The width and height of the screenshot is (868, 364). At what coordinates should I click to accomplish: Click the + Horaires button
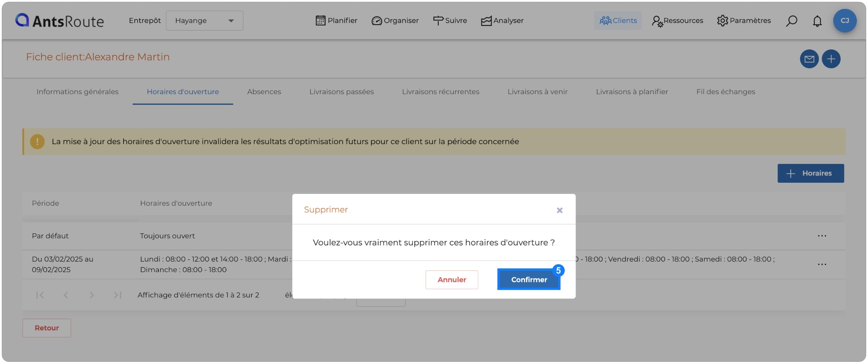coord(810,173)
